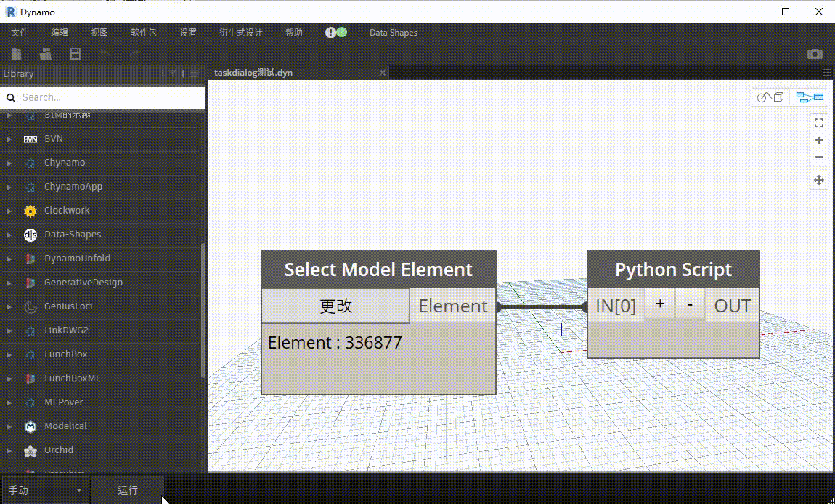This screenshot has height=504, width=835.
Task: Click the Modelical cube icon
Action: pos(30,426)
